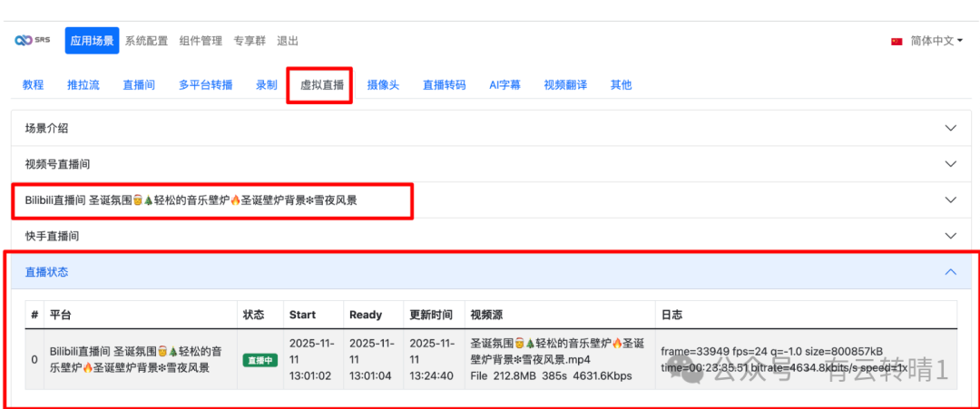Expand the 快手直播间 section chevron
Image resolution: width=980 pixels, height=409 pixels.
(x=951, y=236)
